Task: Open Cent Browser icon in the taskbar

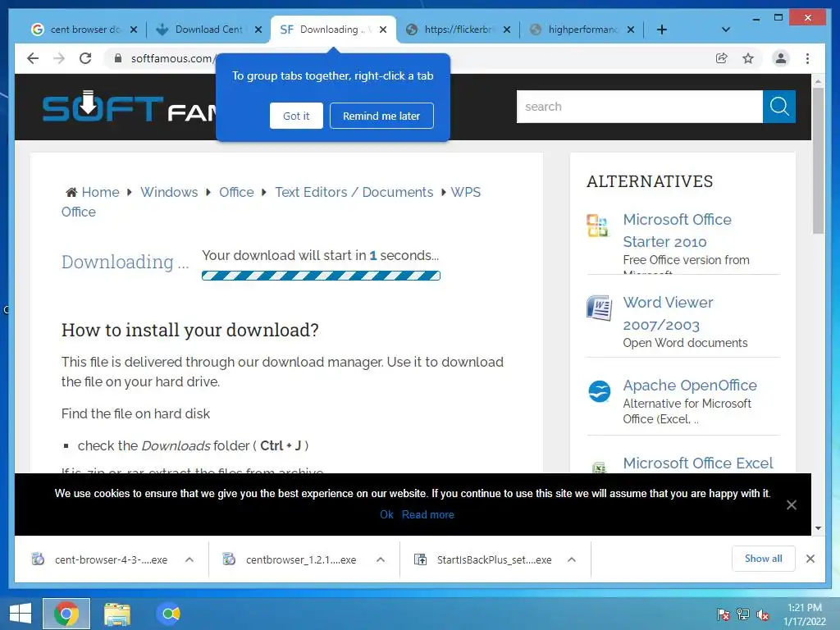Action: coord(168,614)
